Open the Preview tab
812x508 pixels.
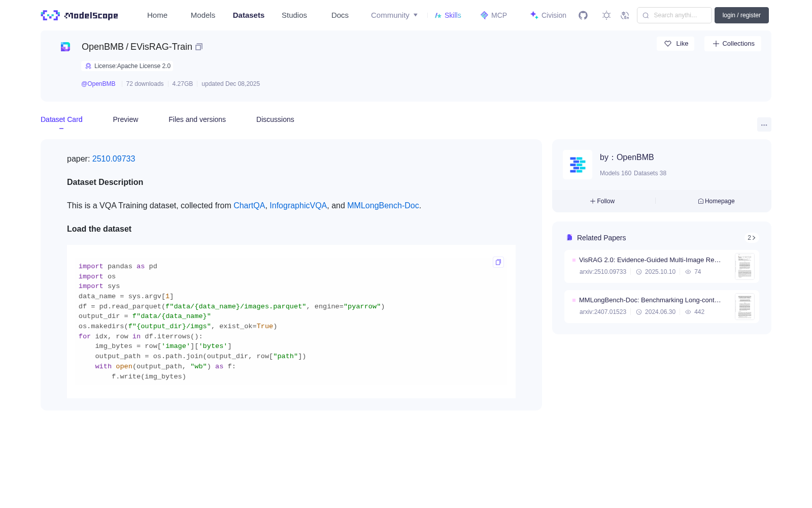[125, 119]
